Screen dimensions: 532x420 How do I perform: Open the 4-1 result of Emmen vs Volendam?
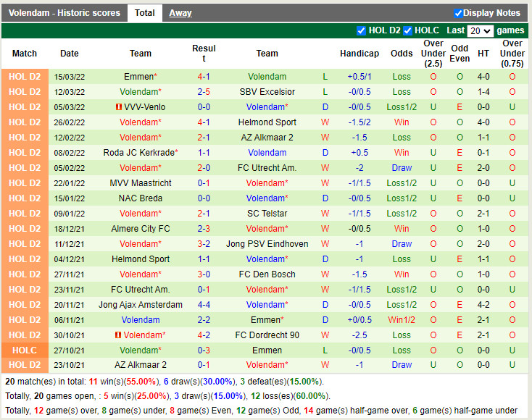(204, 77)
